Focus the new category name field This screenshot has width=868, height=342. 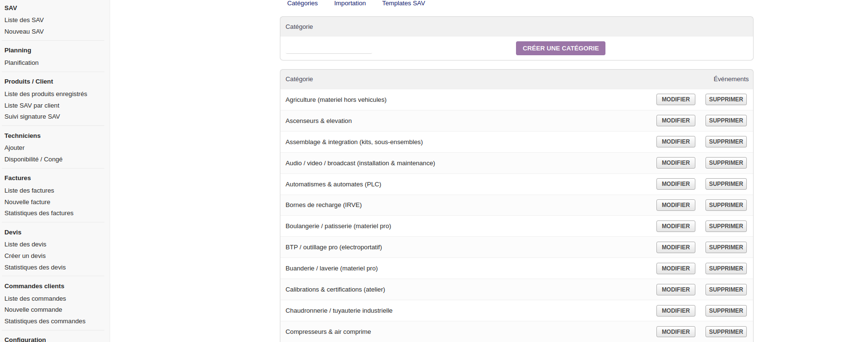(x=328, y=48)
